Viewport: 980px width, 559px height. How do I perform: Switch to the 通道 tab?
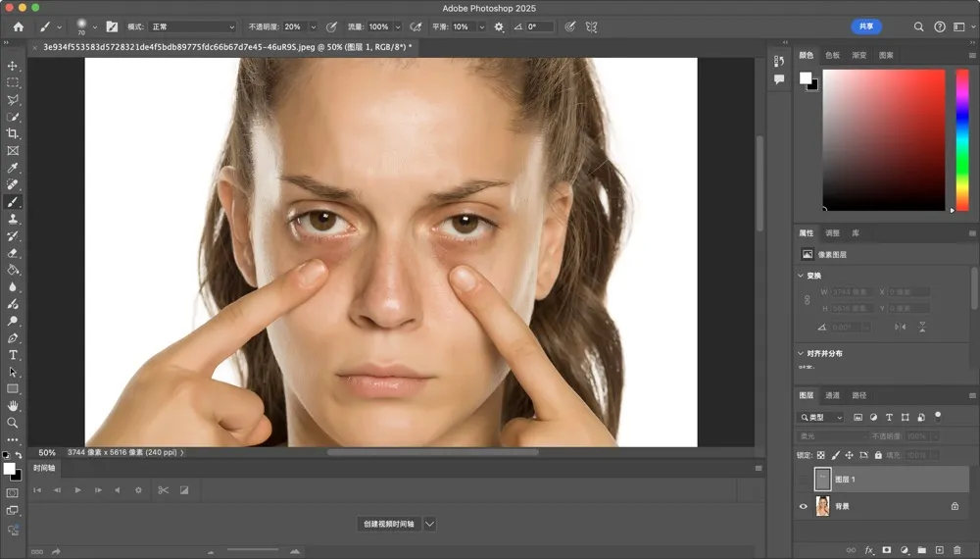click(832, 395)
